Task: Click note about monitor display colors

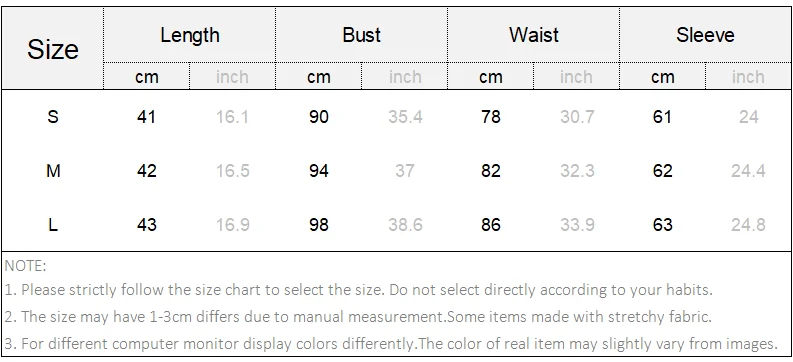Action: click(x=391, y=344)
